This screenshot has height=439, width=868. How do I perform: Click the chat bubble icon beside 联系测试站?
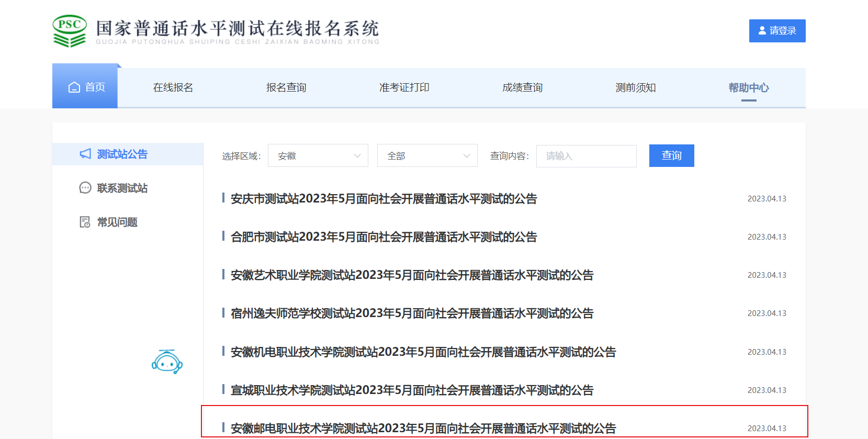coord(85,188)
